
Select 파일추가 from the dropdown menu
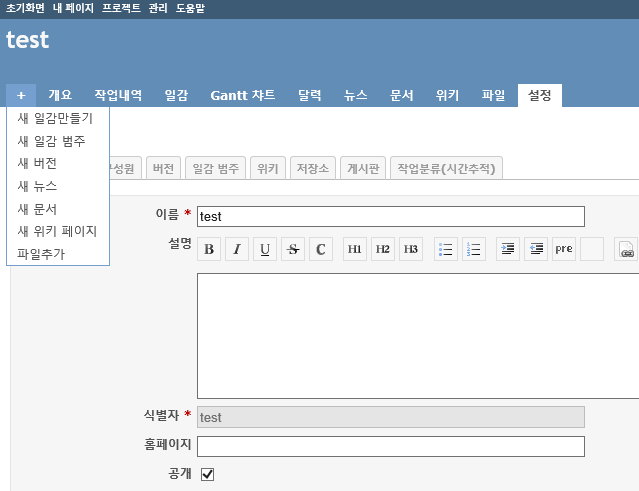point(41,254)
